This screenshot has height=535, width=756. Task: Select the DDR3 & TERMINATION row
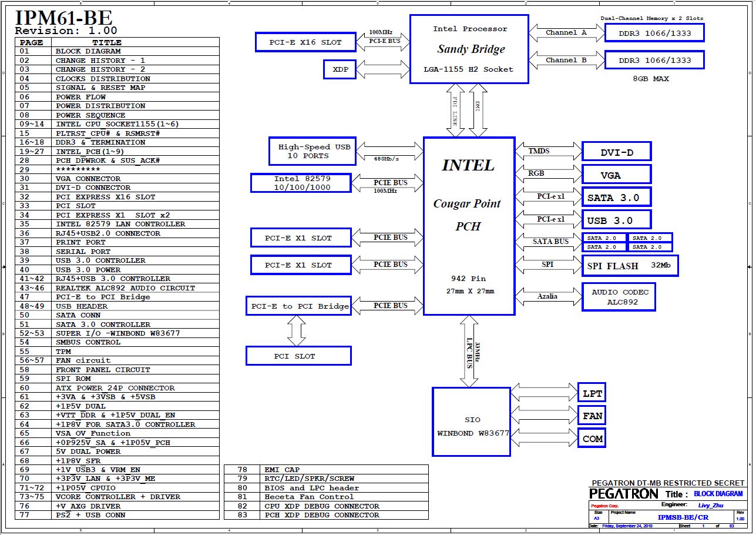[x=117, y=142]
